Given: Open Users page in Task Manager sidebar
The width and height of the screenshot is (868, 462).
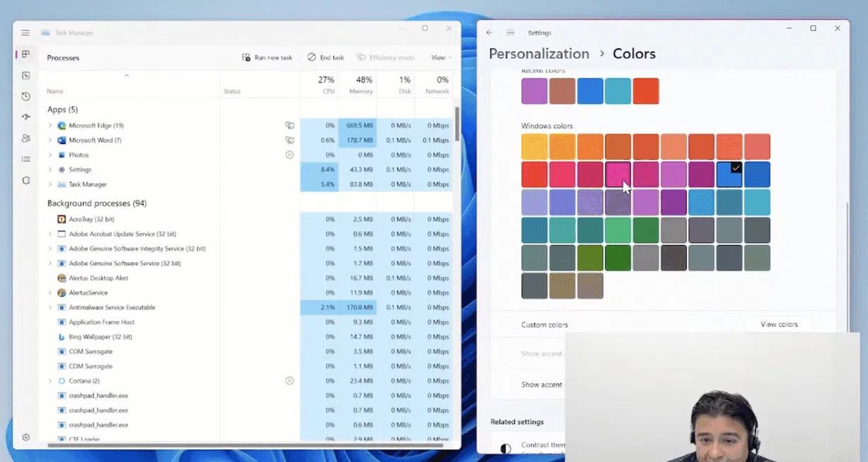Looking at the screenshot, I should click(x=25, y=138).
